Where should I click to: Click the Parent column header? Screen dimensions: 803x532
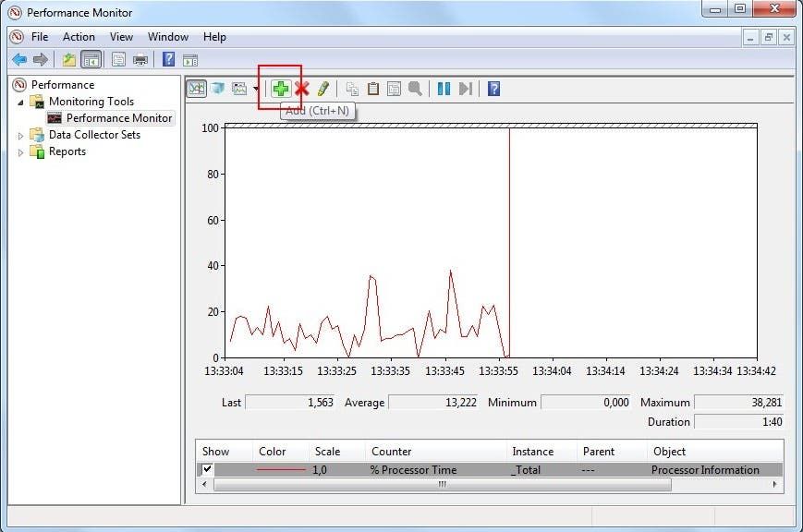point(598,452)
